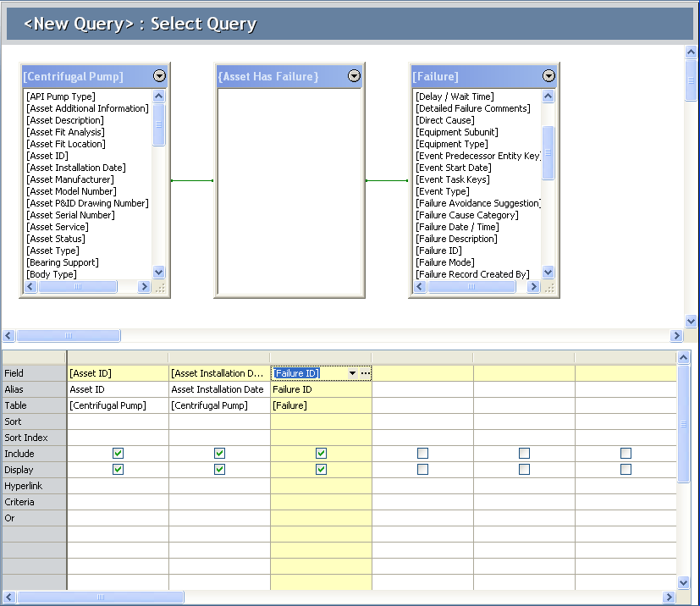The width and height of the screenshot is (700, 606).
Task: Uncheck Include for the Asset ID column
Action: [x=118, y=454]
